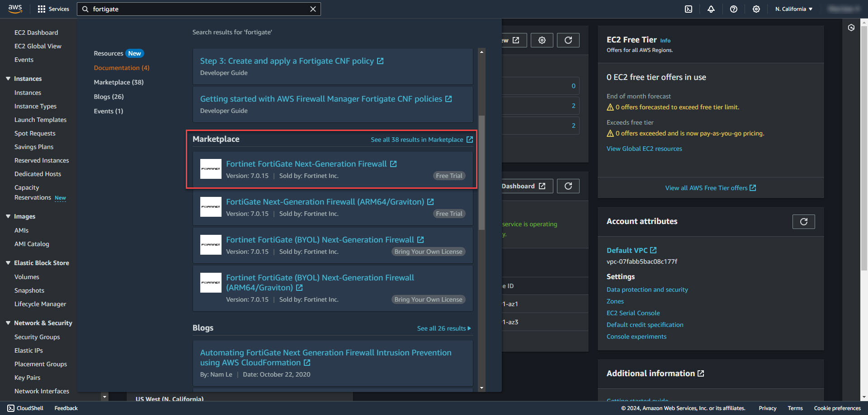Open the Terms footer link
Viewport: 868px width, 415px height.
coord(795,408)
